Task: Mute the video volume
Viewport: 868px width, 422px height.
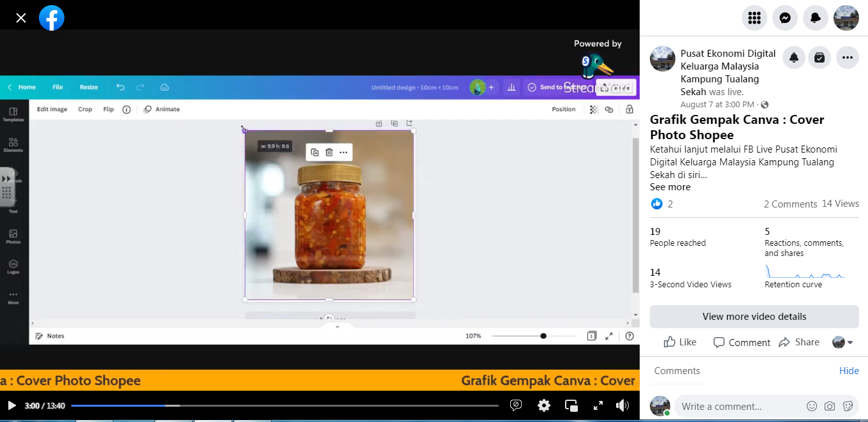Action: click(x=622, y=405)
